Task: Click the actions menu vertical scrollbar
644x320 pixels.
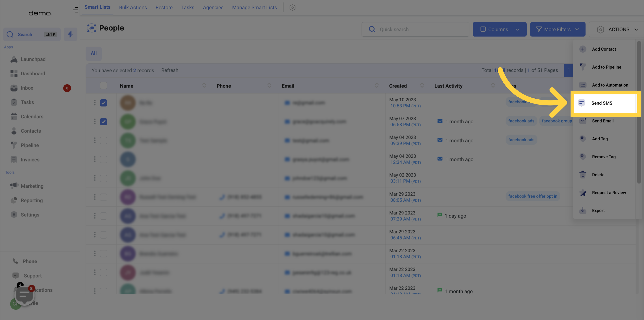Action: point(639,112)
